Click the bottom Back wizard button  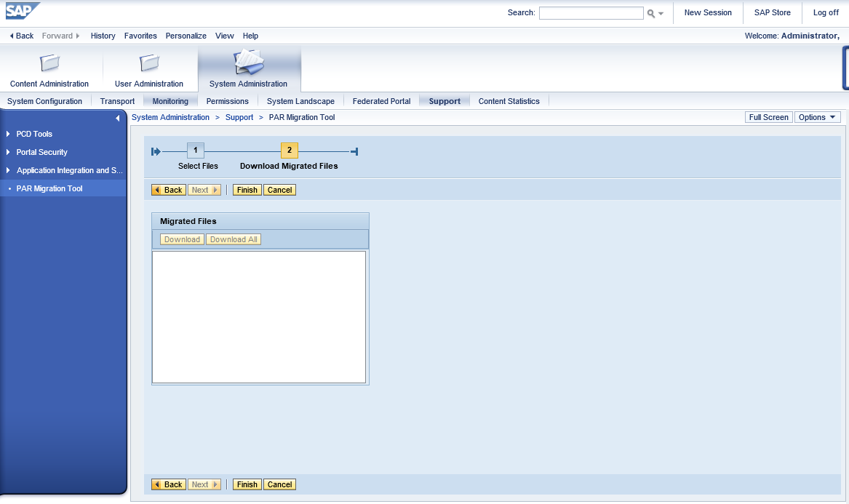(169, 484)
